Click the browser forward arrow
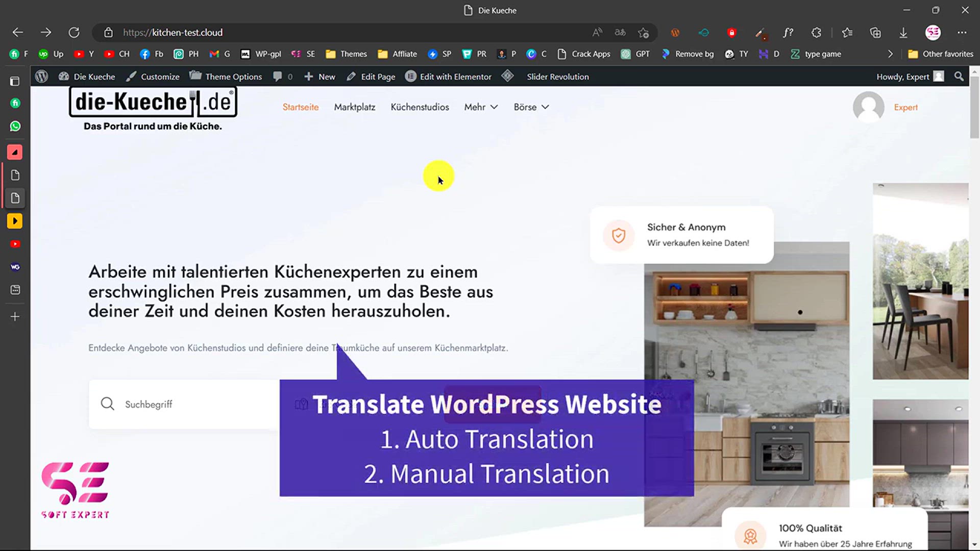Viewport: 980px width, 551px height. point(46,33)
